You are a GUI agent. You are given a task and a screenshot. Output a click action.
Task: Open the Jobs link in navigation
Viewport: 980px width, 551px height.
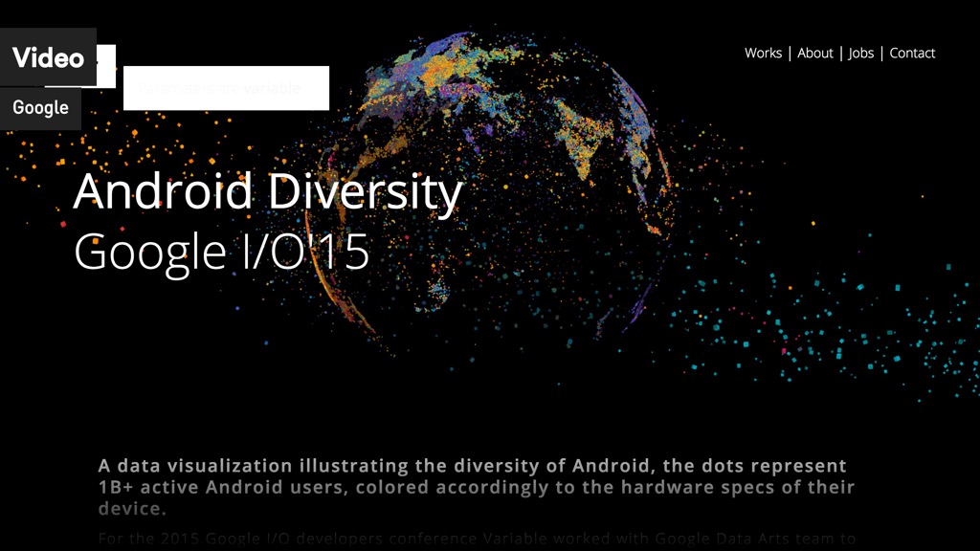tap(860, 54)
